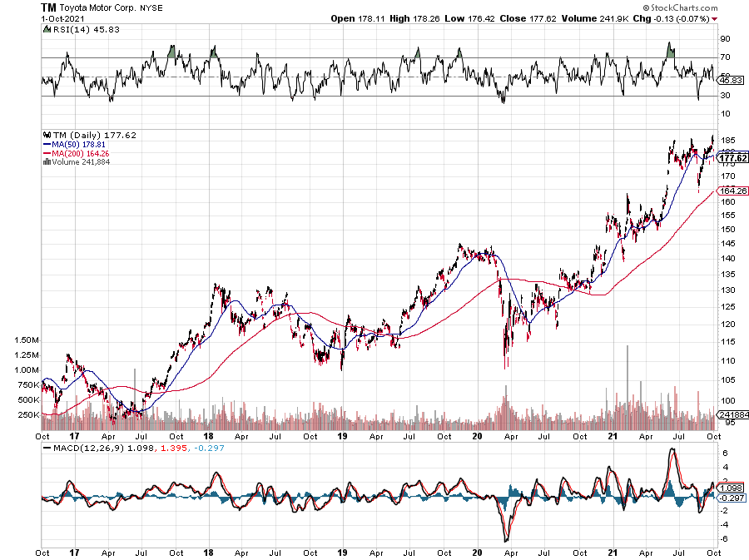This screenshot has width=749, height=560.
Task: Click the 1-Oct-2021 date label
Action: (62, 19)
